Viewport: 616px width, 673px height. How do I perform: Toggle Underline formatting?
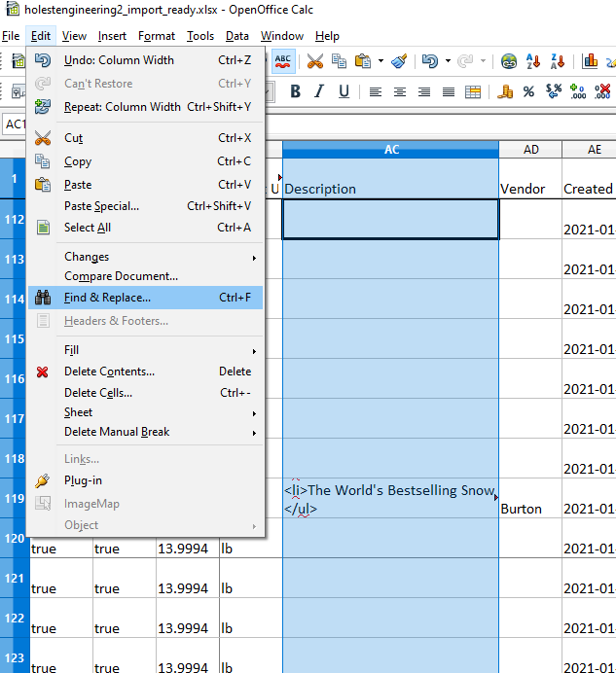coord(344,91)
